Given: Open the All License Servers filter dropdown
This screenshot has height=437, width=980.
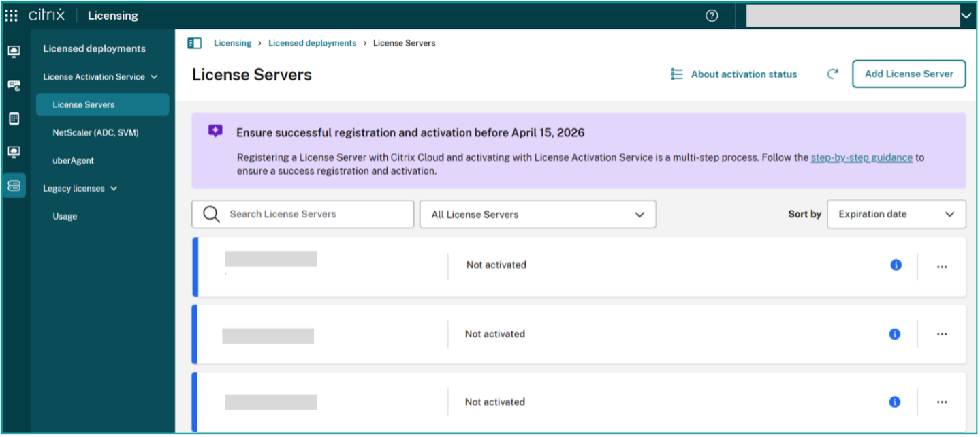Looking at the screenshot, I should 537,214.
